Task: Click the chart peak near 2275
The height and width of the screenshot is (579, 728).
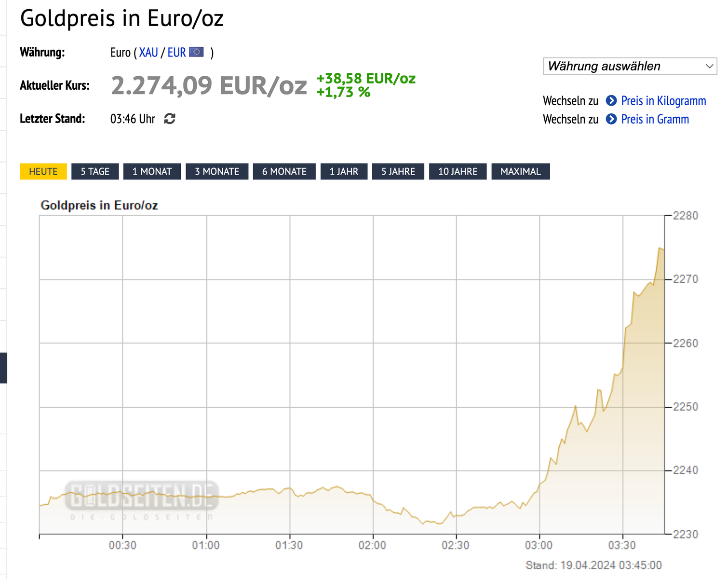Action: tap(660, 248)
